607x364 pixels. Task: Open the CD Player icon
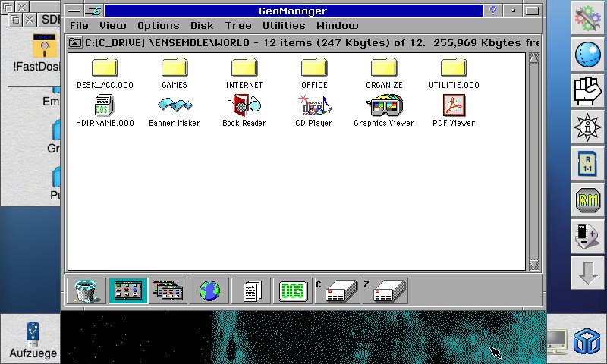[313, 105]
